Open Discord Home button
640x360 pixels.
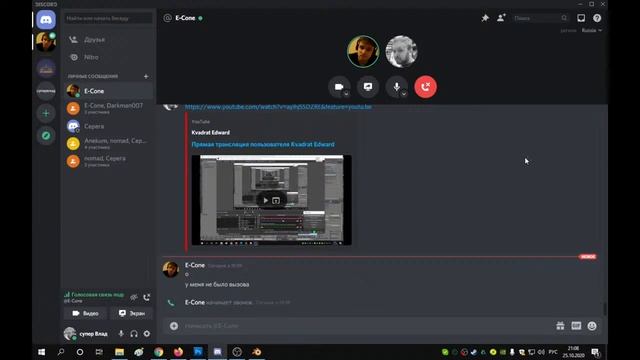[x=46, y=19]
